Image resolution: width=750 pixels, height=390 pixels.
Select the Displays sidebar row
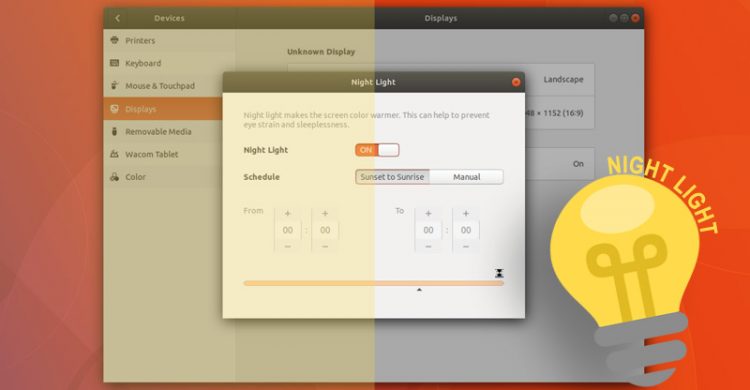click(163, 109)
